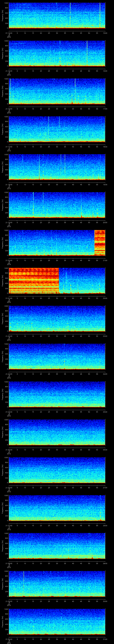Image resolution: width=114 pixels, height=644 pixels.
Task: Click the 21:20:00 time axis label
Action: click(x=9, y=261)
